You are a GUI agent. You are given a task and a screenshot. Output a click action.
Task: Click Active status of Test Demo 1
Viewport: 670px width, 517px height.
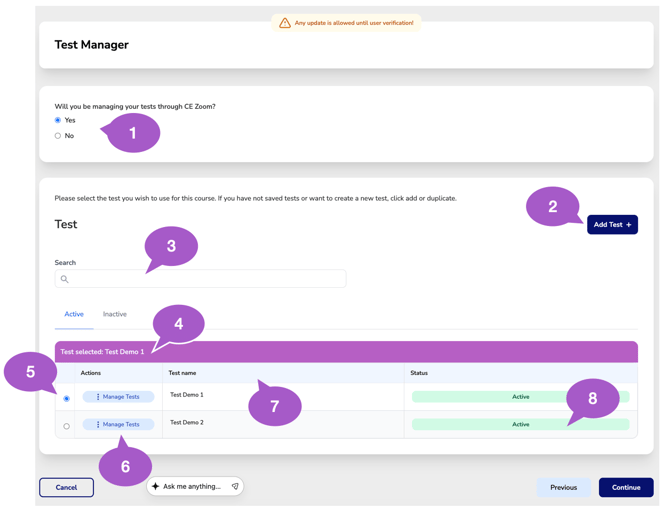520,397
